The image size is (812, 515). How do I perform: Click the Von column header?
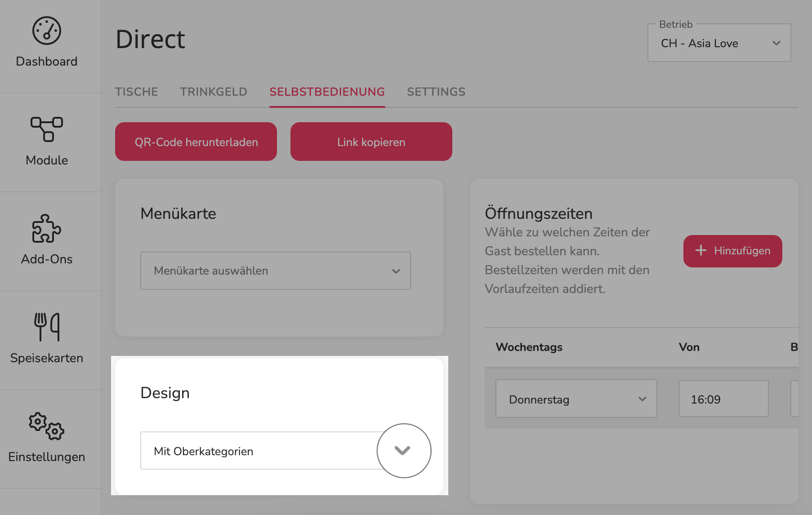(689, 347)
